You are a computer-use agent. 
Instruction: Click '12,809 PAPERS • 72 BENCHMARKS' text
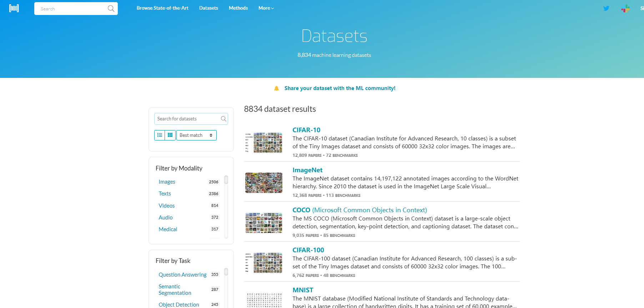pyautogui.click(x=325, y=155)
